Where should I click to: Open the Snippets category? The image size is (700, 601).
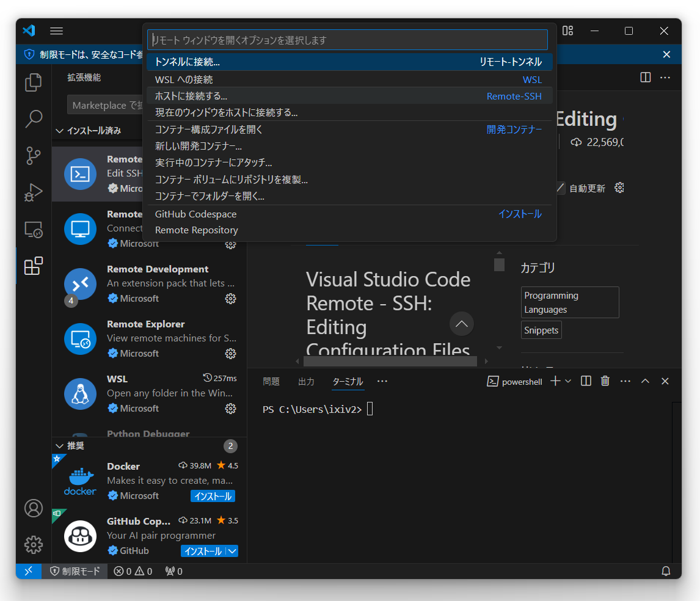[x=541, y=330]
